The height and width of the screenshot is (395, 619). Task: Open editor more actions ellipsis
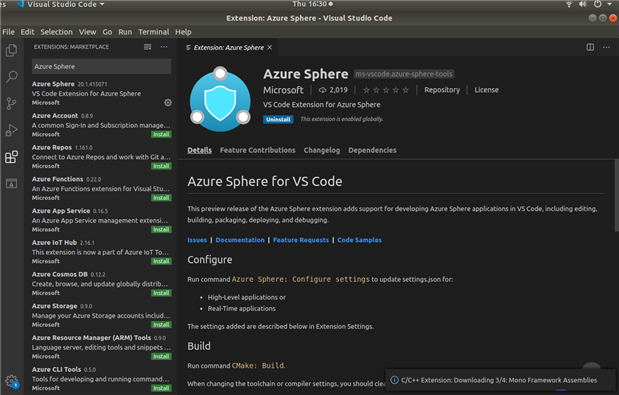tap(606, 47)
